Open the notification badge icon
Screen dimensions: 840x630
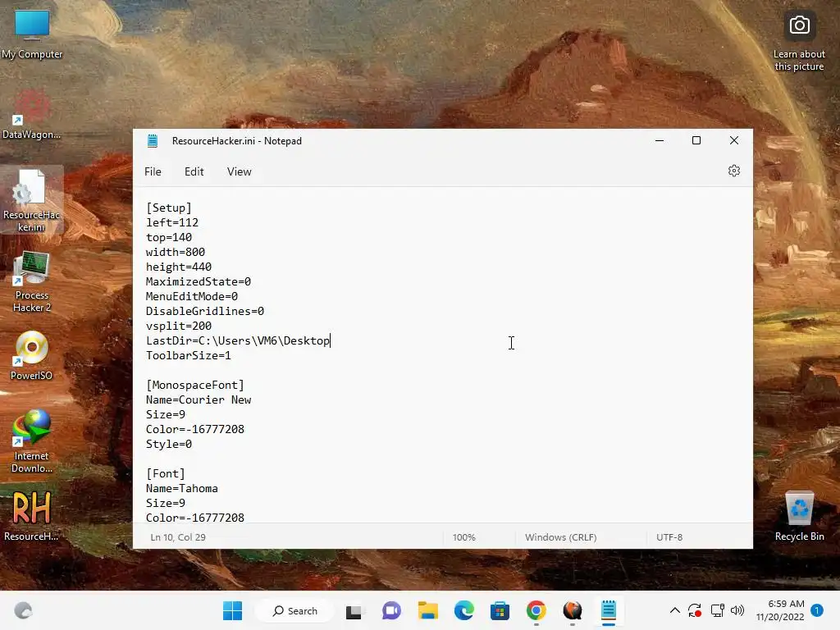(817, 610)
